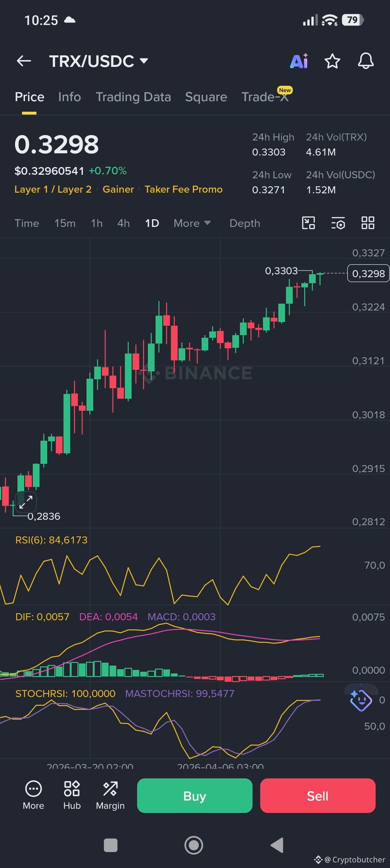The height and width of the screenshot is (868, 390).
Task: Tap the MACD: 0,0003 label
Action: [181, 617]
